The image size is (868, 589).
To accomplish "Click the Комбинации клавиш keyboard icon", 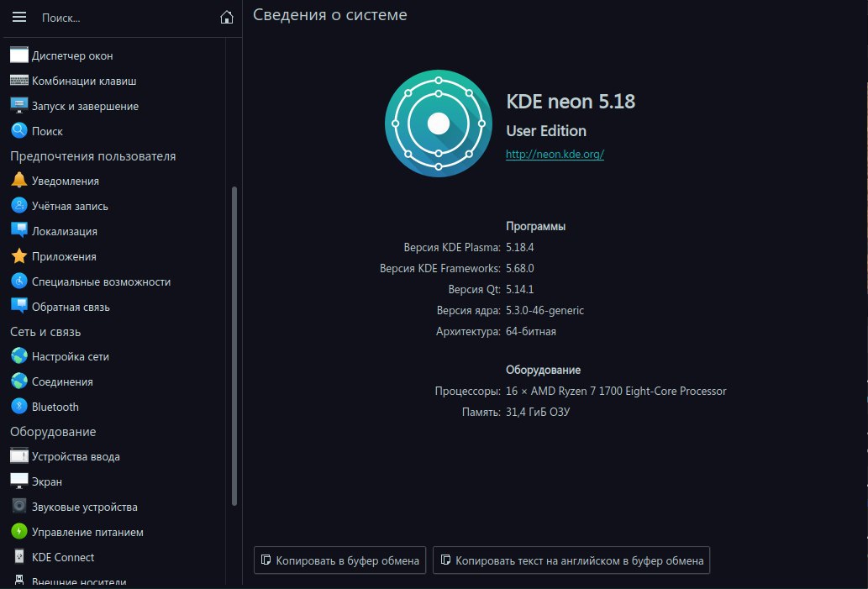I will coord(18,81).
